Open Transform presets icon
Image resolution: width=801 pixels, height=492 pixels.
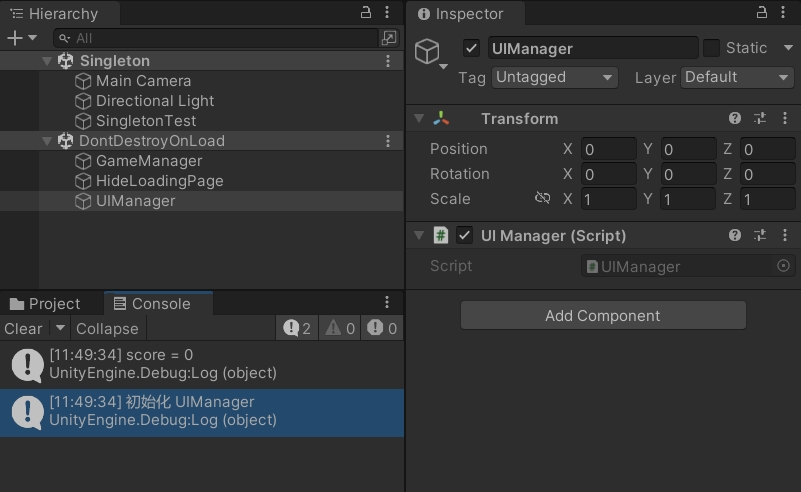tap(760, 119)
